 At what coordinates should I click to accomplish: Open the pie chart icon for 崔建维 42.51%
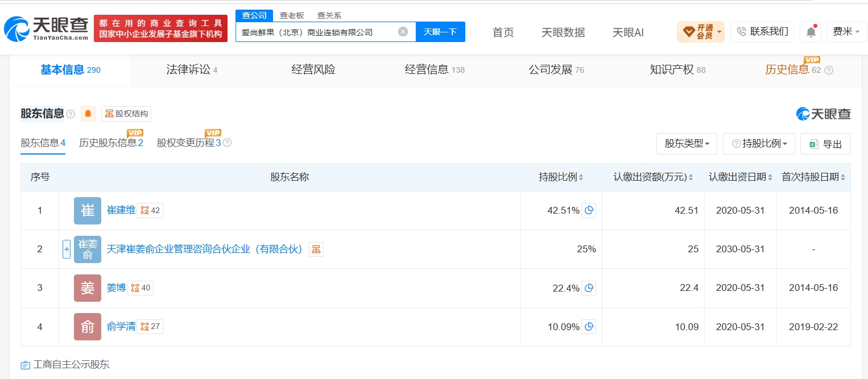589,210
